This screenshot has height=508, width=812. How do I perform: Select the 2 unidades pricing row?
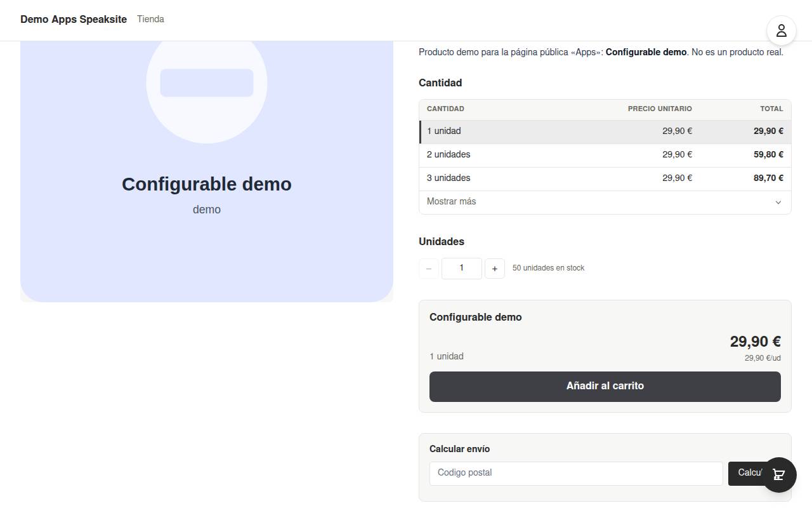coord(605,155)
